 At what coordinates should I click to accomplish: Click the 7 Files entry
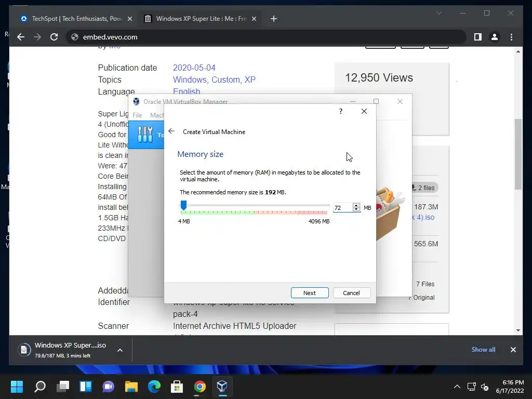(425, 284)
